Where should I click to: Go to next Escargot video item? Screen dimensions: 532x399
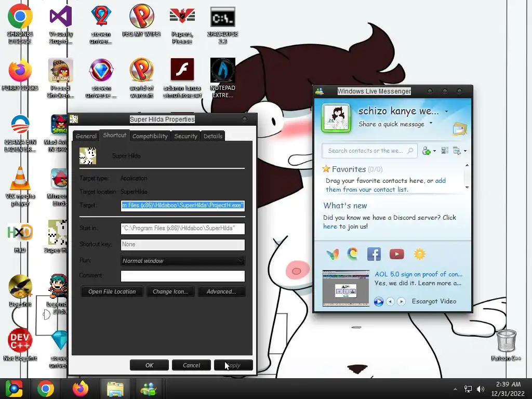coord(402,301)
